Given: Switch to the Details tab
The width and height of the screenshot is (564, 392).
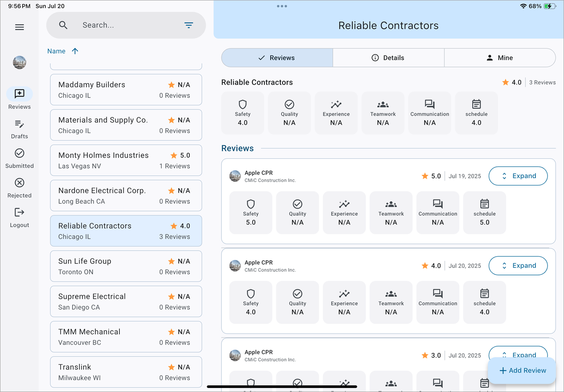Looking at the screenshot, I should click(388, 57).
